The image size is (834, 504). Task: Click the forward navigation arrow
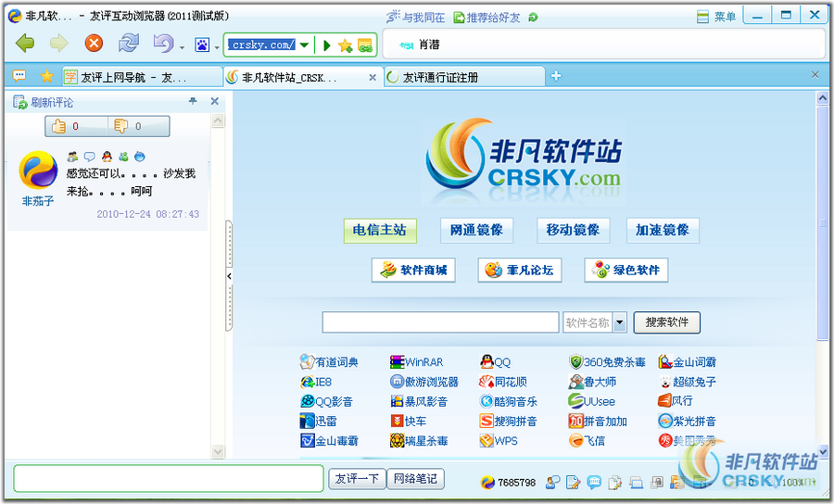(59, 43)
